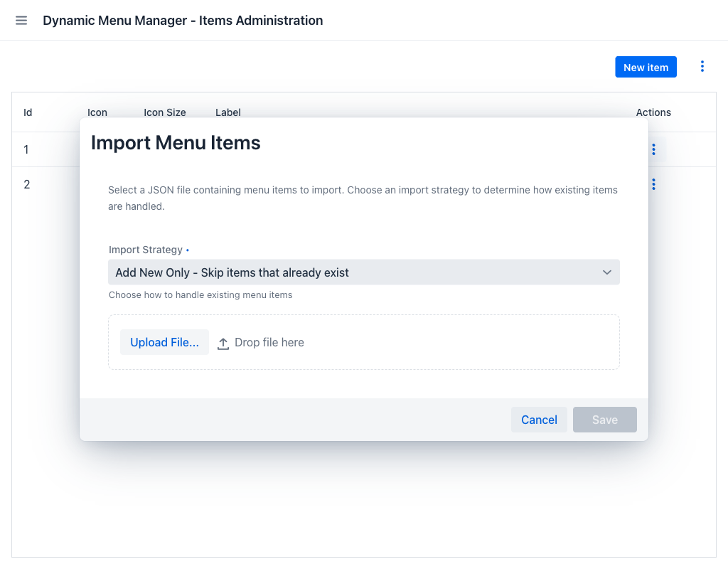Click the Icon column header
Screen dimensions: 728x569
pyautogui.click(x=97, y=112)
